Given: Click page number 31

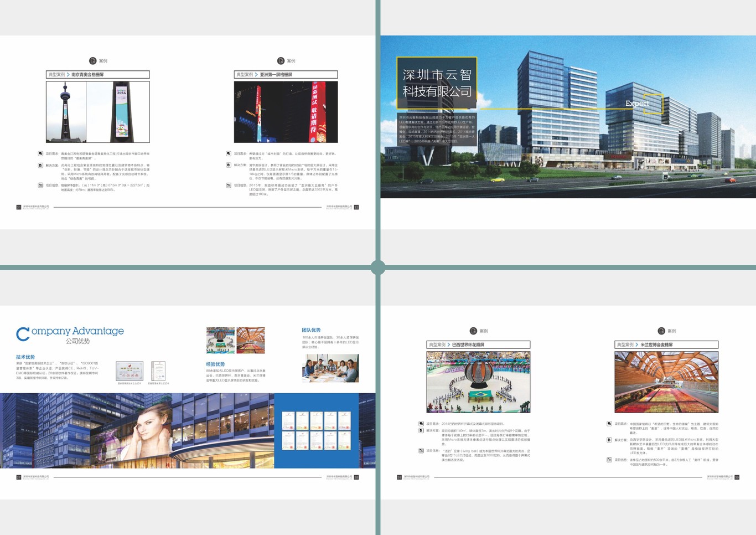Looking at the screenshot, I should (x=19, y=207).
